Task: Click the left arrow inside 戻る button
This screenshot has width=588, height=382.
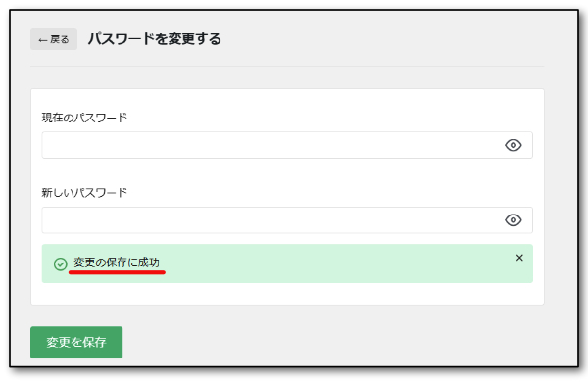Action: 43,40
